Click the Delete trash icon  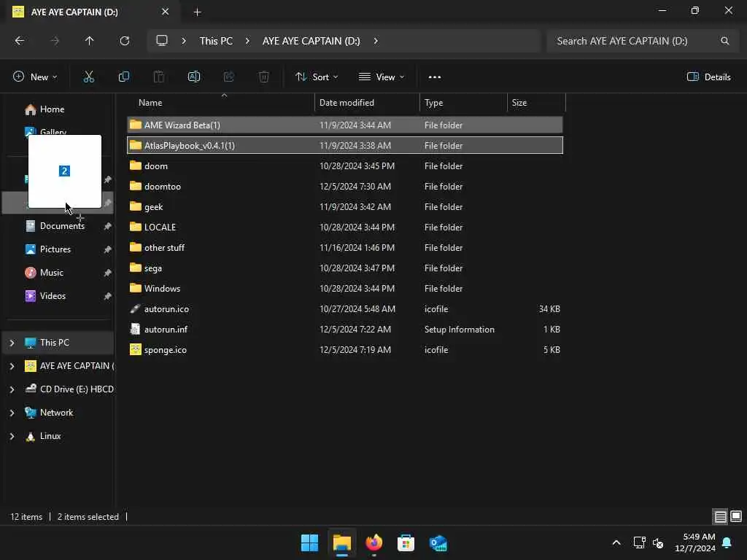pos(264,77)
